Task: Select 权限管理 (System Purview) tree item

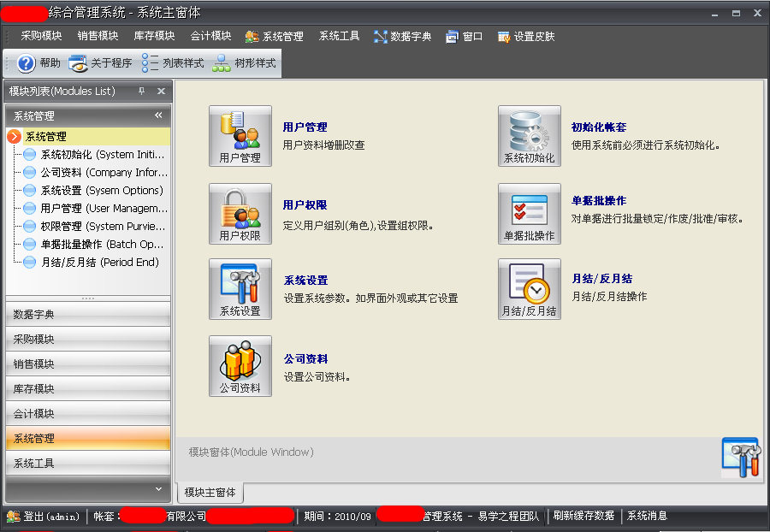Action: pos(86,226)
